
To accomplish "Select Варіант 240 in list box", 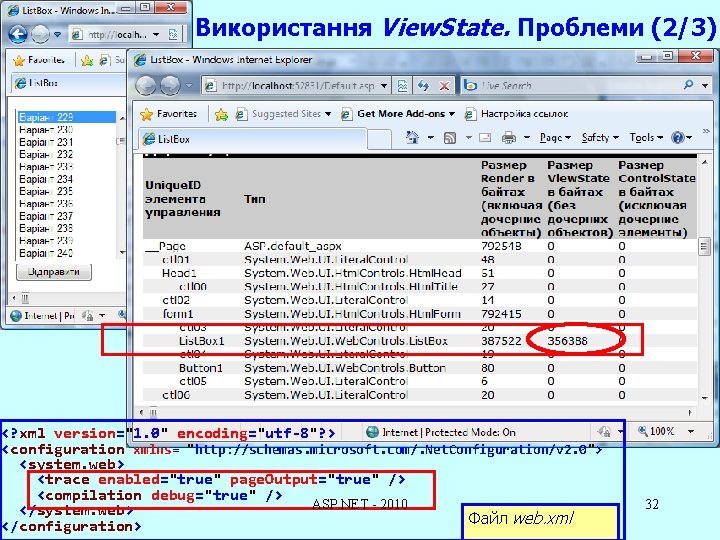I will (67, 253).
